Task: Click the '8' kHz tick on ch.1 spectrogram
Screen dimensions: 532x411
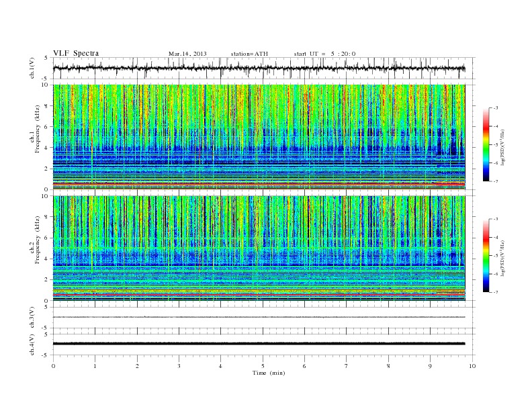Action: point(47,106)
